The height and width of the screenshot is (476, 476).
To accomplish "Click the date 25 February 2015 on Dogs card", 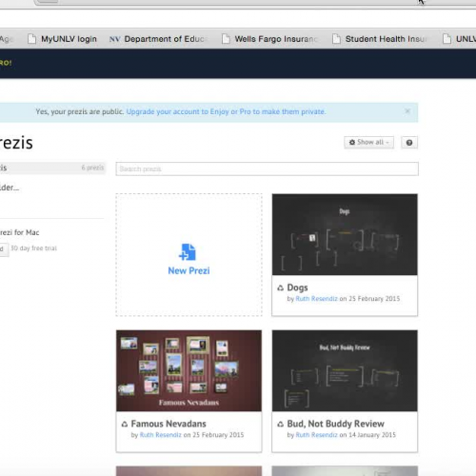I will [x=374, y=299].
